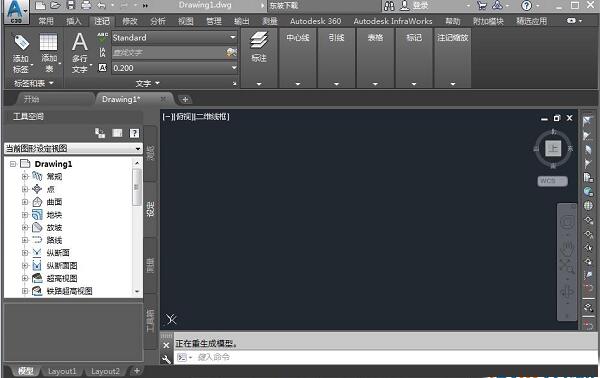
Task: Open the AutoCAD Civil 3D application menu
Action: [x=15, y=12]
